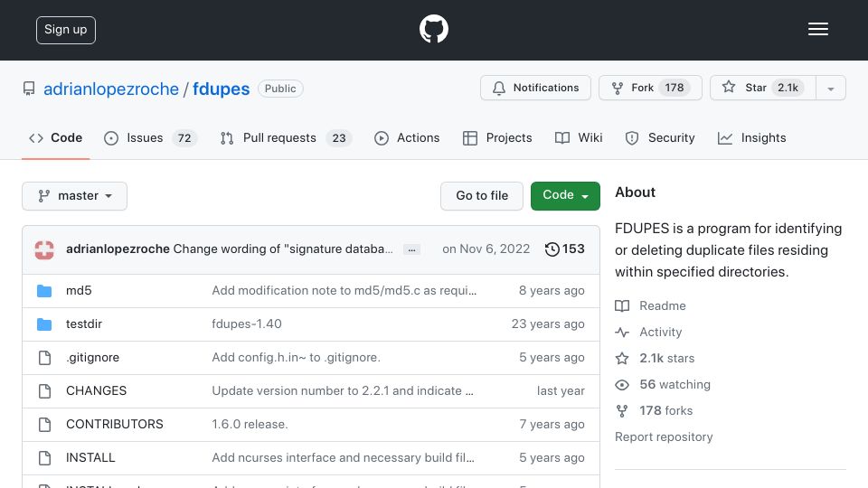The image size is (868, 488).
Task: Open the 'fdupes-1.40' commit message
Action: click(x=246, y=324)
